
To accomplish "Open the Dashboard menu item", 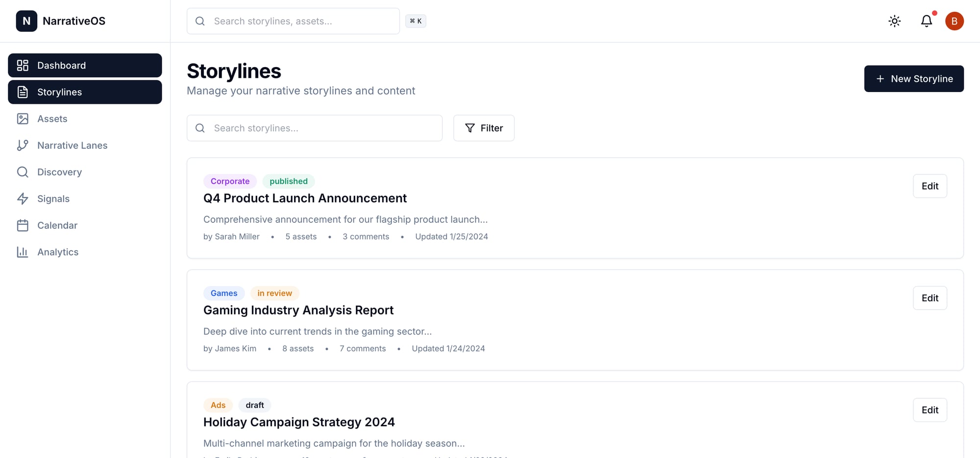I will (85, 65).
